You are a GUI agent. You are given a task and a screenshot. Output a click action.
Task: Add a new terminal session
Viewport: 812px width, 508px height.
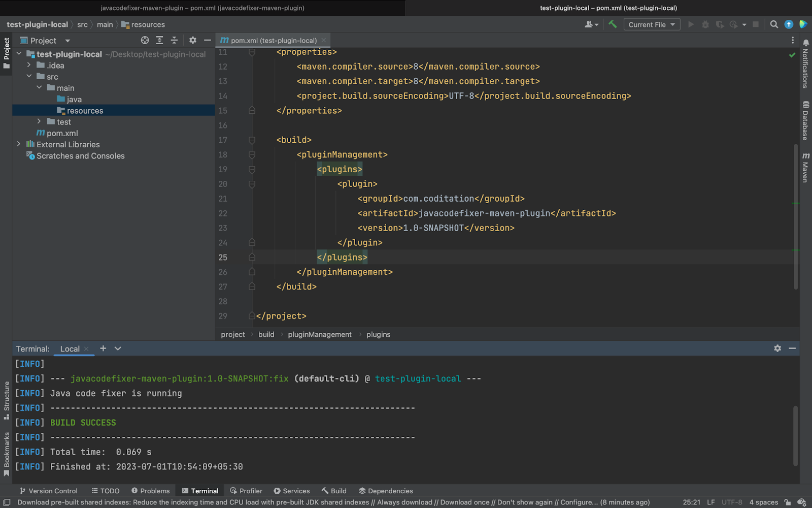[103, 348]
